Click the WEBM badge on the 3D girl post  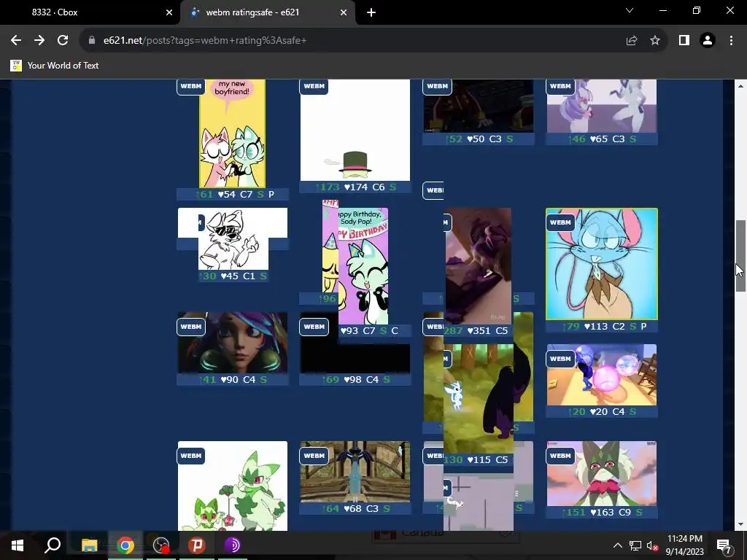(191, 327)
